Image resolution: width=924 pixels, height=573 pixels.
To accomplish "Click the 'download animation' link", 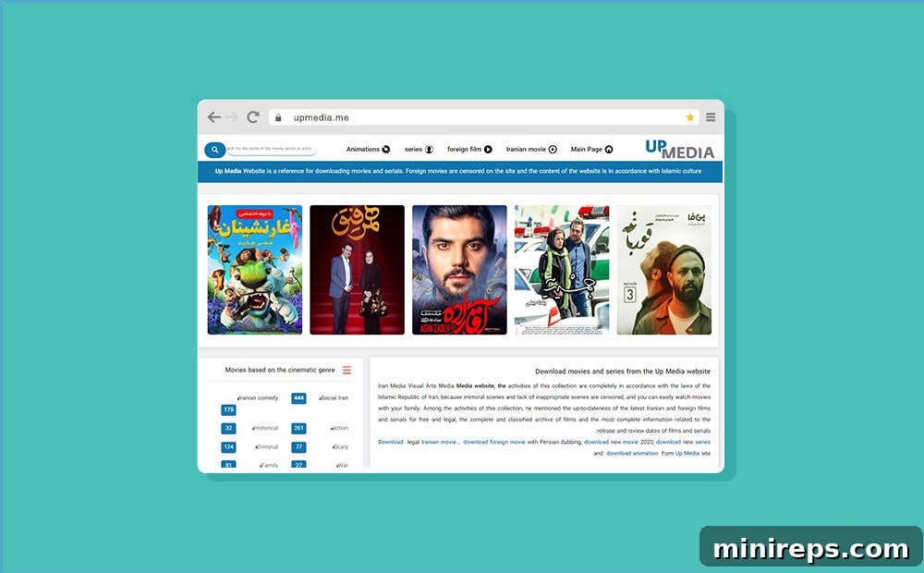I will pos(632,454).
